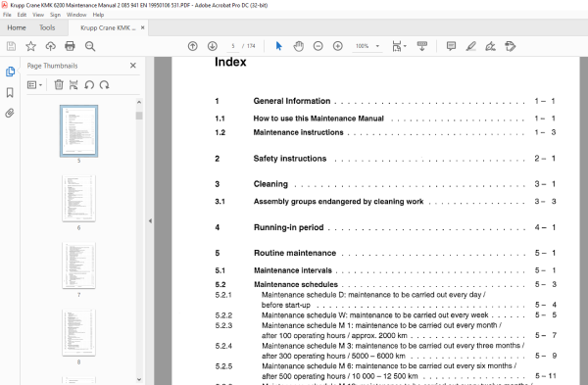Rotate page thumbnails clockwise
This screenshot has height=385, width=588.
(x=104, y=85)
